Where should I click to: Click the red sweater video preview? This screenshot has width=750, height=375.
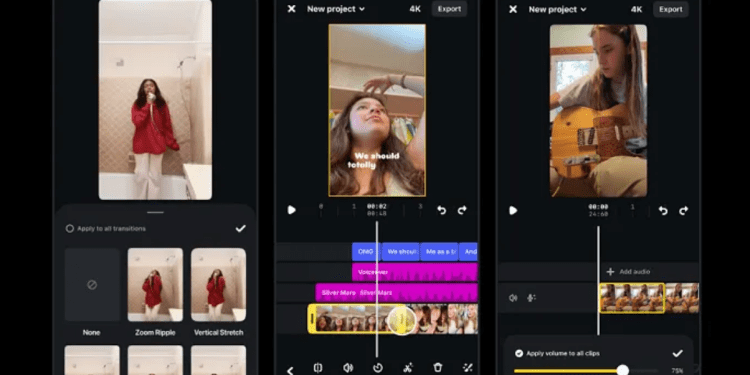[x=155, y=99]
